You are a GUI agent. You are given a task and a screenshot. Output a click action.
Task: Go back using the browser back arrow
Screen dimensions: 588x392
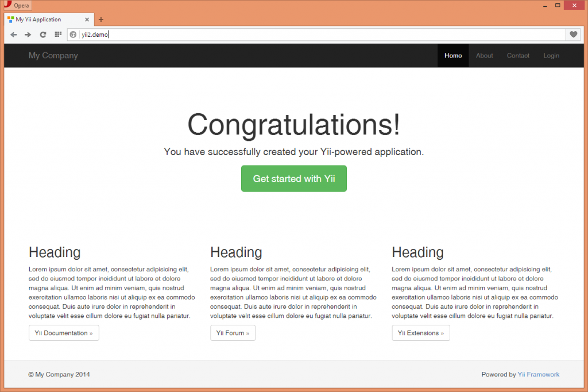click(14, 34)
